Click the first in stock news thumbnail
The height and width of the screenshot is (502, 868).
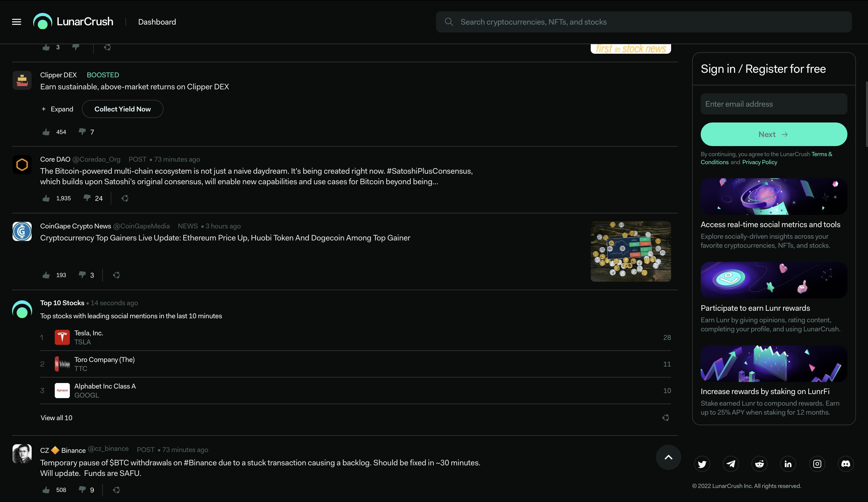click(631, 49)
